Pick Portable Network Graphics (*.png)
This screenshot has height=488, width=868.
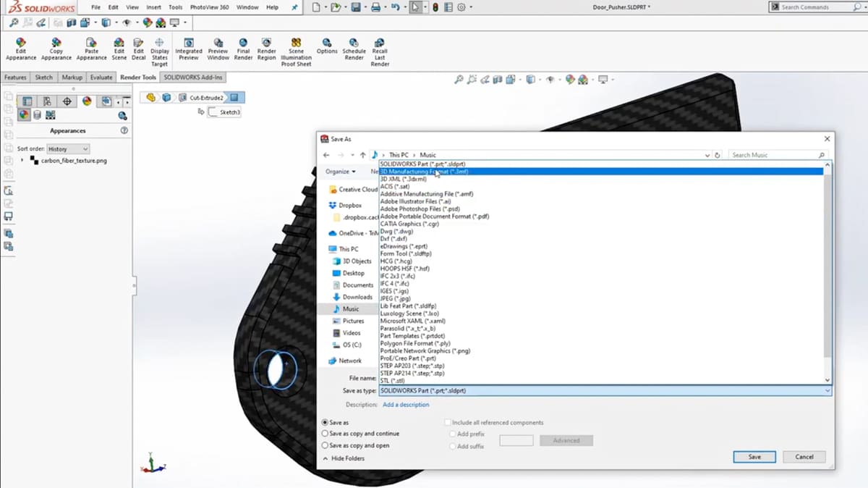(425, 350)
